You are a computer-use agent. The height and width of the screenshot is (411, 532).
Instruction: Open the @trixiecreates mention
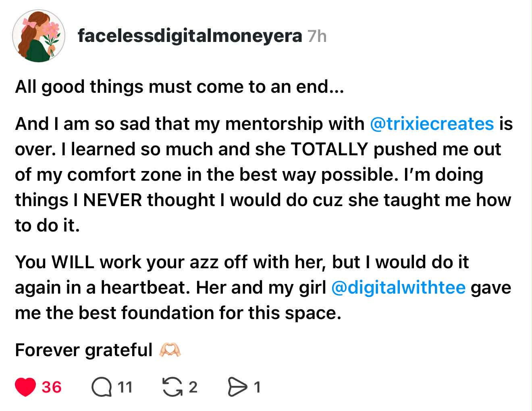(x=432, y=123)
